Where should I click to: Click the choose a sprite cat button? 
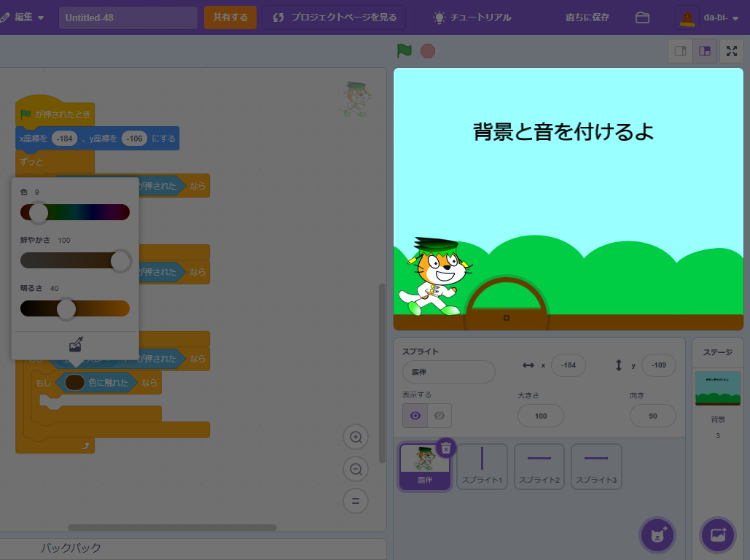tap(657, 535)
